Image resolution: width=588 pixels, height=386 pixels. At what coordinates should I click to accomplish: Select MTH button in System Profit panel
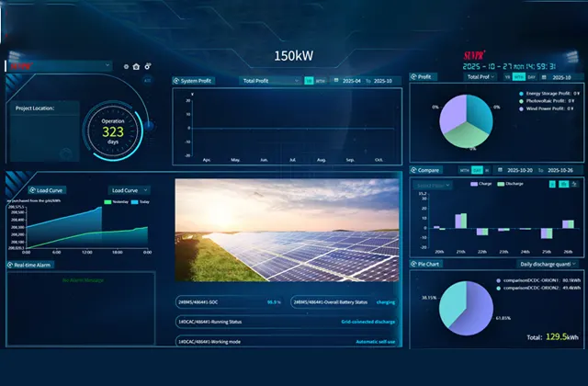(321, 81)
